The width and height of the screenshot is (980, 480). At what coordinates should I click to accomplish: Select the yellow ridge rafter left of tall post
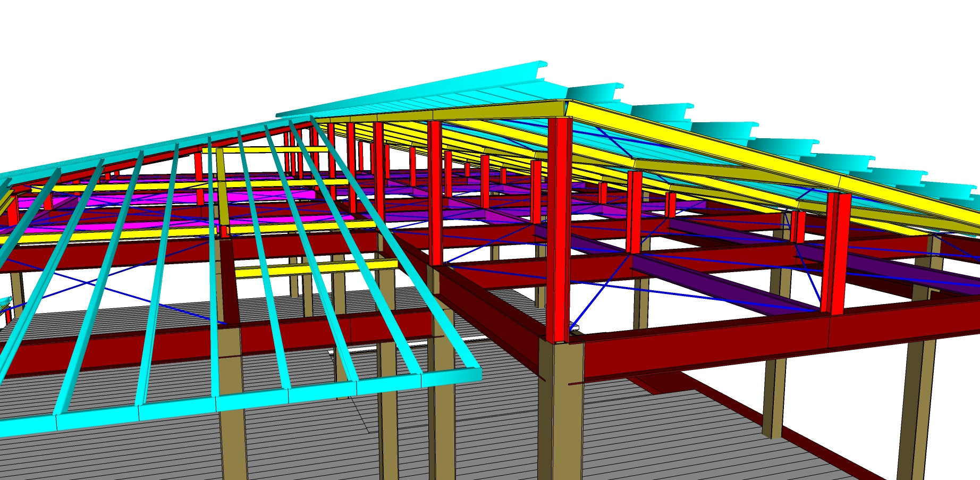[x=478, y=113]
